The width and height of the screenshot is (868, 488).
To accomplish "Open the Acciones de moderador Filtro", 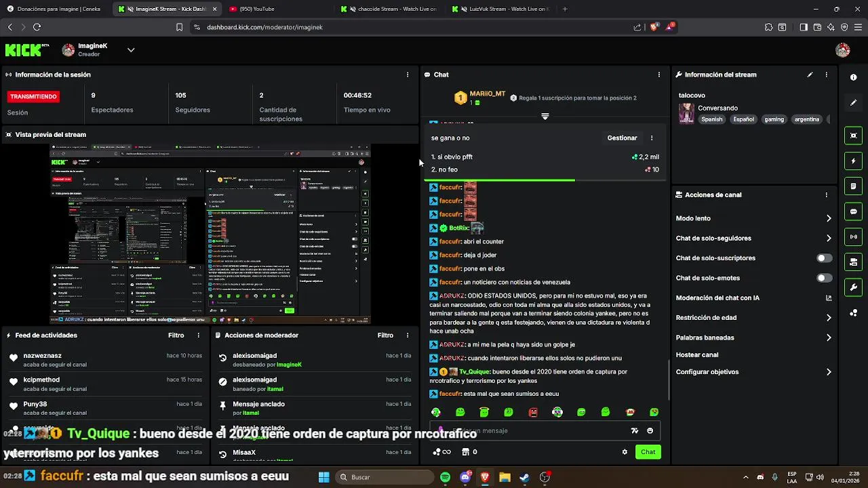I will click(x=385, y=335).
